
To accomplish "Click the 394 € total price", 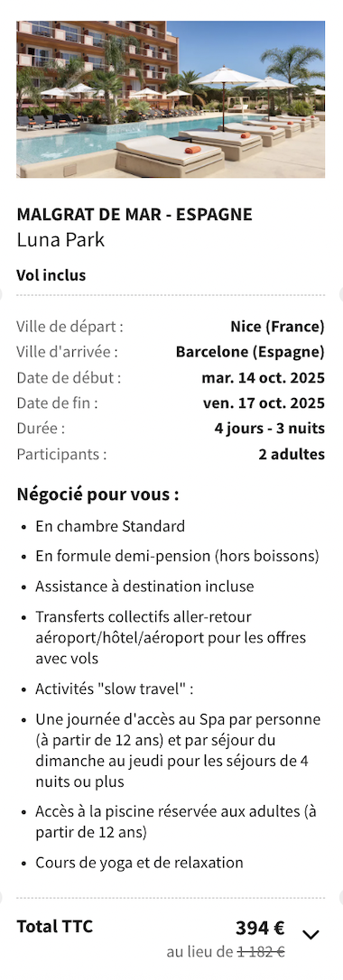I will pyautogui.click(x=260, y=929).
